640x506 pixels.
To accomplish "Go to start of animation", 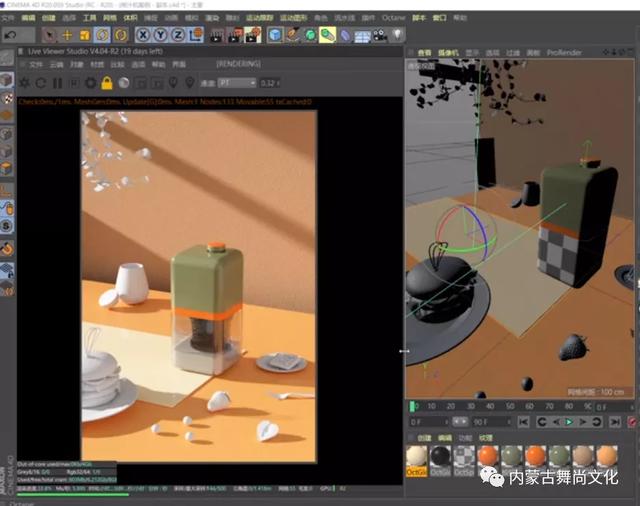I will 523,422.
